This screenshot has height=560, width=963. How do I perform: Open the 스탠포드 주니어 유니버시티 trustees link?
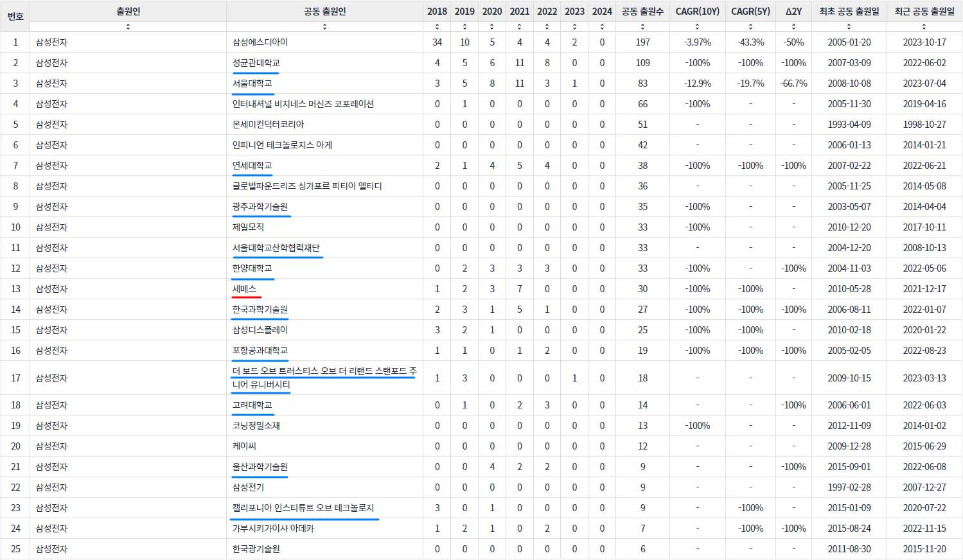tap(324, 378)
